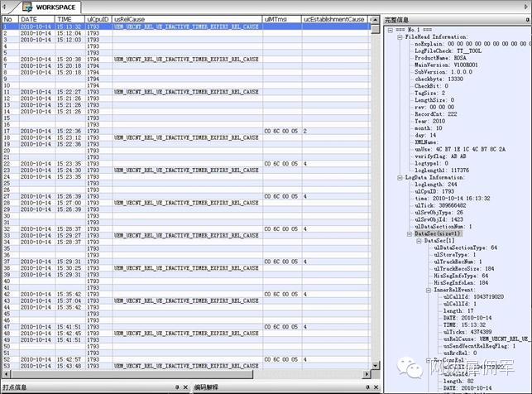Pin the 编码解释 panel
The image size is (532, 394).
[x=367, y=387]
